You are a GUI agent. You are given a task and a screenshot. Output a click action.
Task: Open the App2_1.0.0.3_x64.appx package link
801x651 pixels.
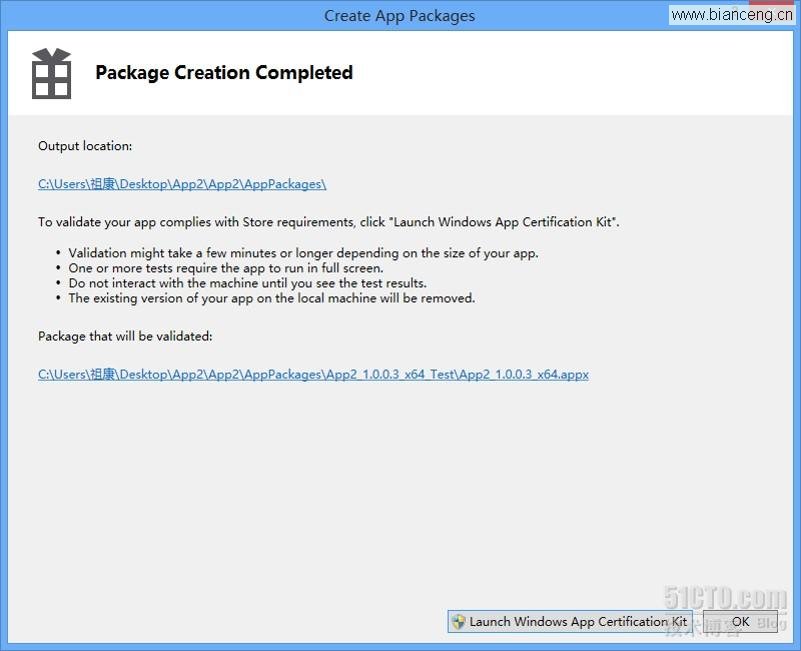pyautogui.click(x=313, y=375)
